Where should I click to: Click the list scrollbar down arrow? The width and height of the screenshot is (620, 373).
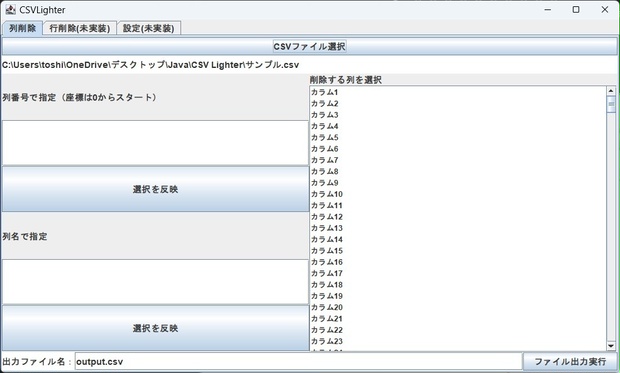tap(611, 346)
